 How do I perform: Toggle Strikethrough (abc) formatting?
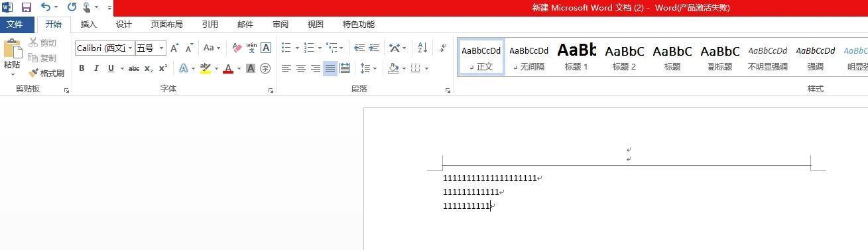[134, 68]
